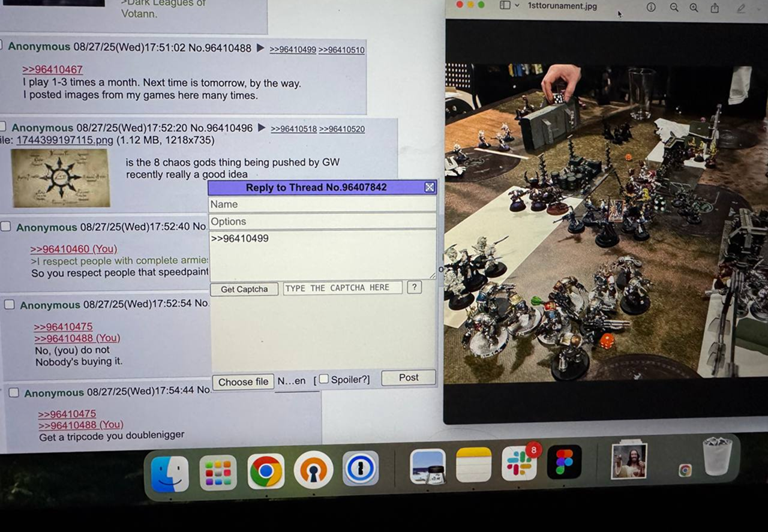Click the Reply to Thread No.96407842 header
Image resolution: width=768 pixels, height=532 pixels.
tap(316, 187)
